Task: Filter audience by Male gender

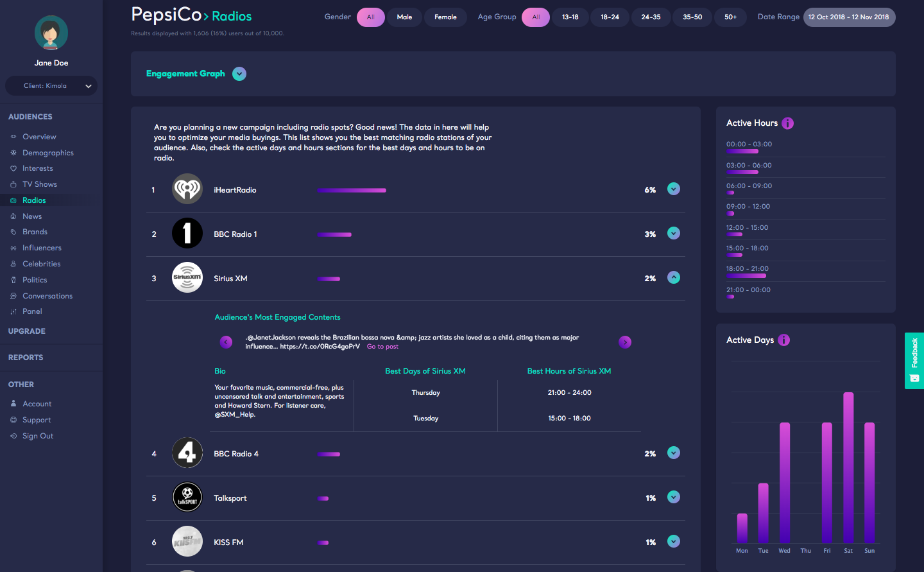Action: 404,17
